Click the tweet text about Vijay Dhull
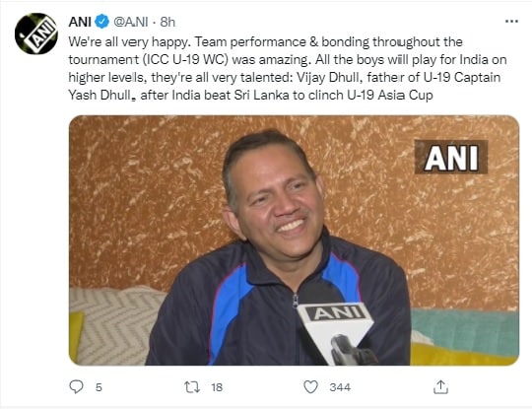The image size is (532, 409). [288, 68]
